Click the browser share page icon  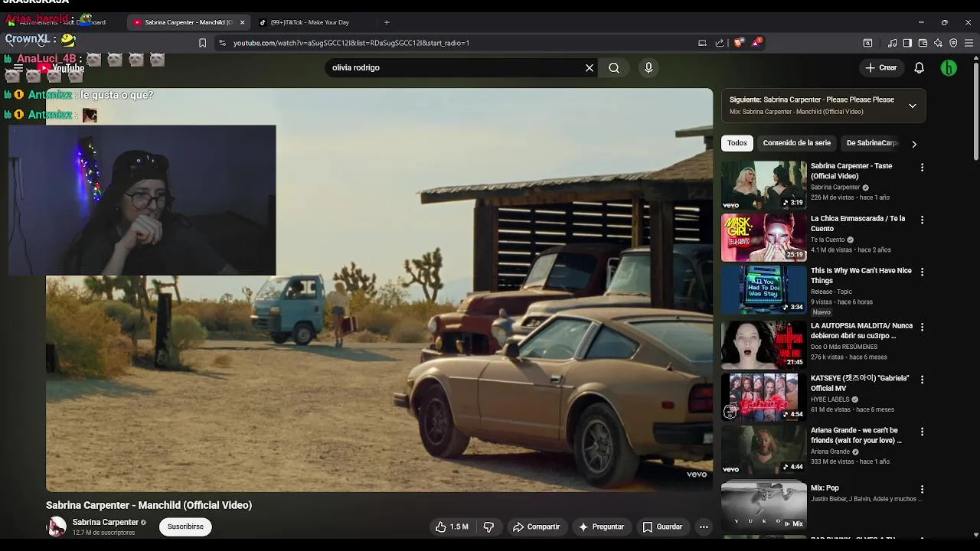coord(720,43)
